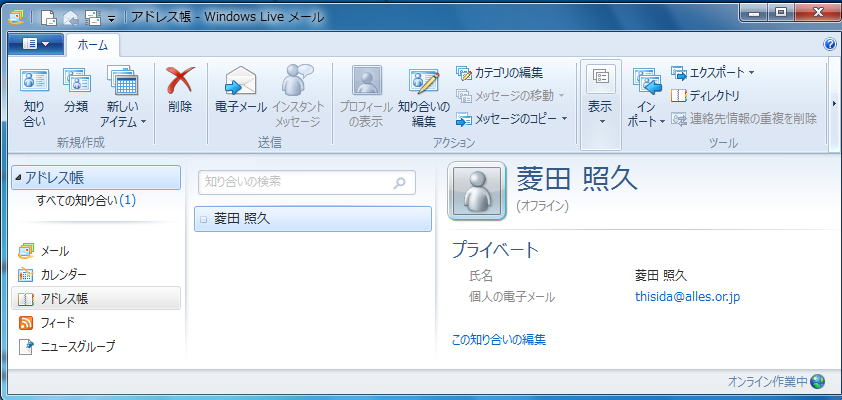The width and height of the screenshot is (842, 400).
Task: Open カレンダー from the sidebar
Action: point(52,275)
